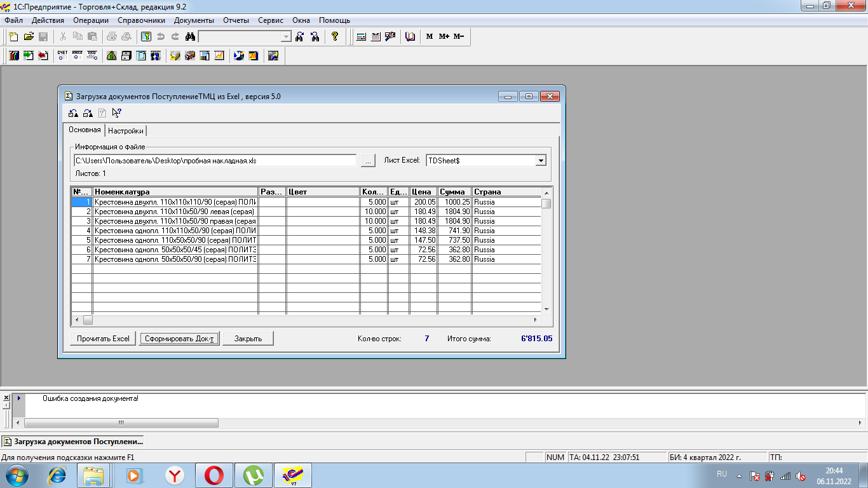Image resolution: width=868 pixels, height=488 pixels.
Task: Open the Сервис menu
Action: click(x=270, y=20)
